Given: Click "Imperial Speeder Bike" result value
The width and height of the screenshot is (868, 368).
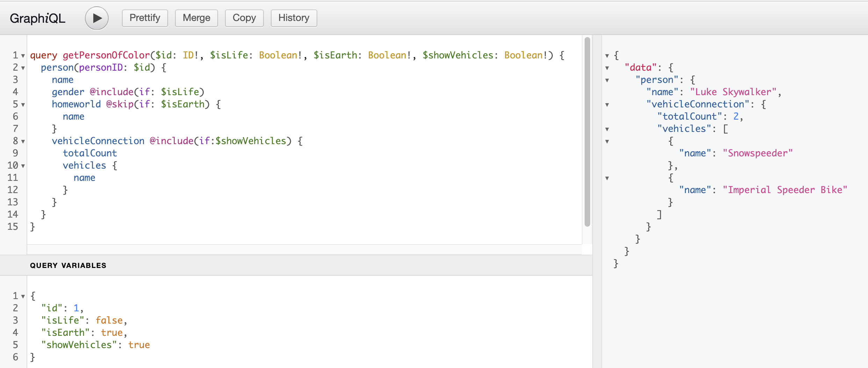Looking at the screenshot, I should [x=785, y=190].
